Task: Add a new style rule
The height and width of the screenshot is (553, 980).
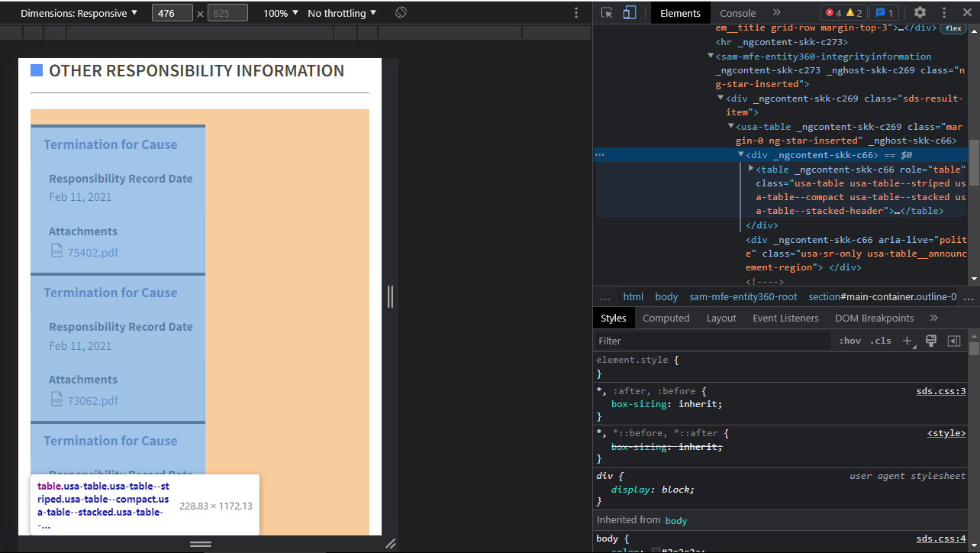Action: (x=908, y=341)
